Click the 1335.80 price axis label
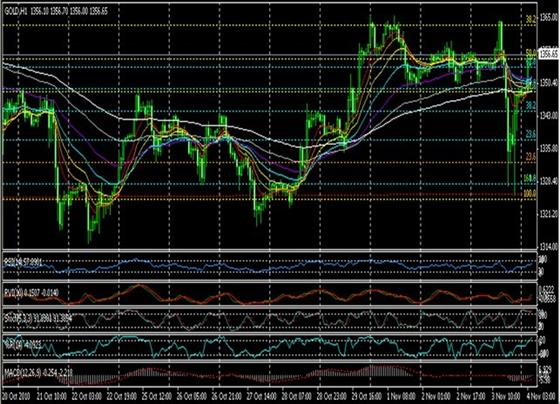 (549, 148)
